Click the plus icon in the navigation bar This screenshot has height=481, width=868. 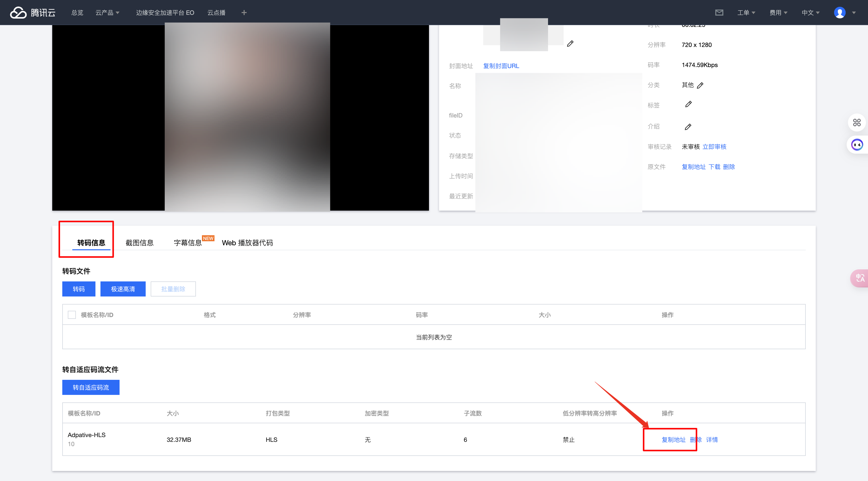coord(244,13)
